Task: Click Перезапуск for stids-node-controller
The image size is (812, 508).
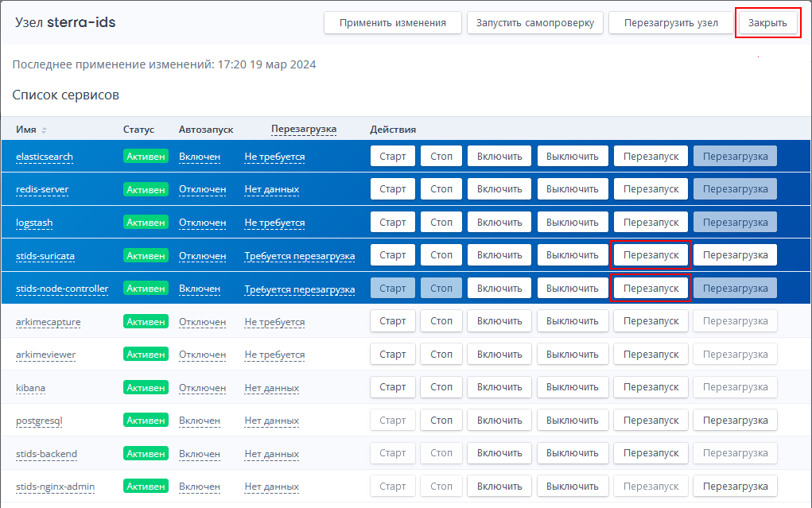Action: point(651,289)
